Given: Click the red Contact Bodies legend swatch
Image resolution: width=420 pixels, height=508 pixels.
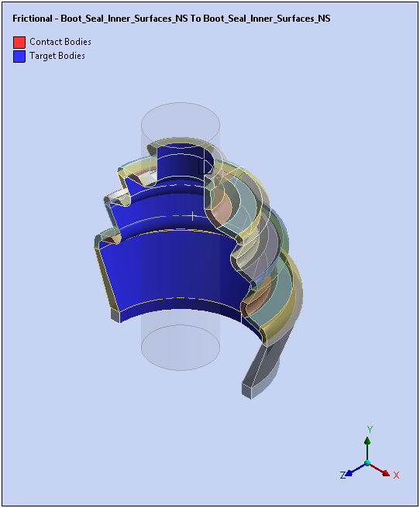Looking at the screenshot, I should [x=19, y=42].
